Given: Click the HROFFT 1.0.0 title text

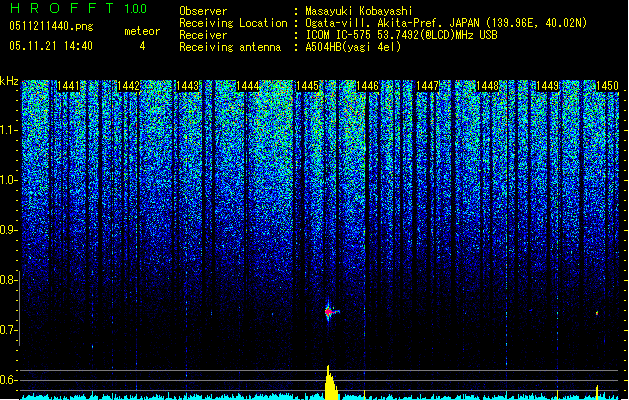Looking at the screenshot, I should pos(79,8).
